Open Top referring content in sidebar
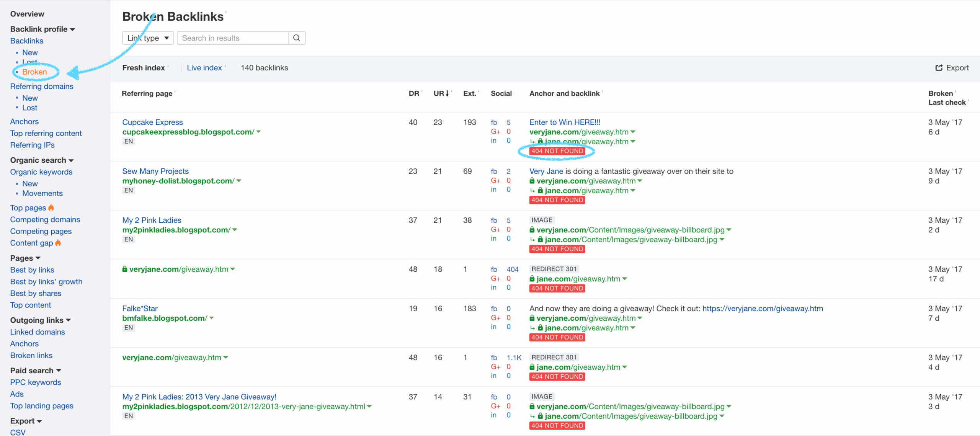This screenshot has width=980, height=436. pos(46,133)
